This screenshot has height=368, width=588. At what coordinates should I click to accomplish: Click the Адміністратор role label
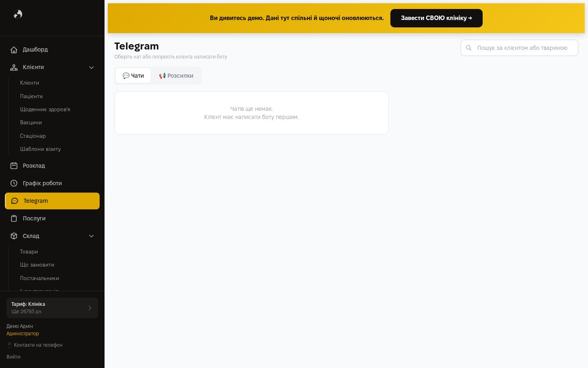pyautogui.click(x=23, y=334)
